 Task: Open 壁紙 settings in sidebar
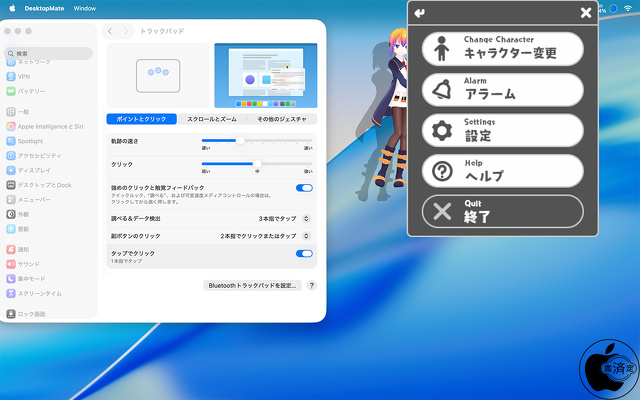[18, 229]
